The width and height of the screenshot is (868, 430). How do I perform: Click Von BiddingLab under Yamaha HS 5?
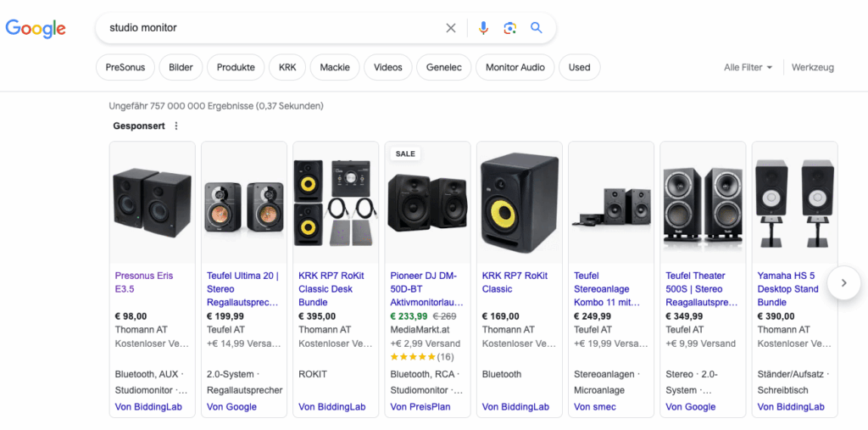tap(791, 407)
